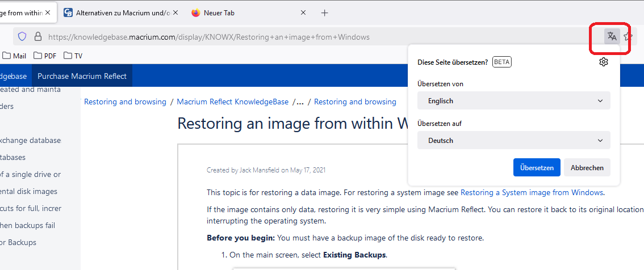Open the TV bookmarks folder
644x270 pixels.
(73, 56)
